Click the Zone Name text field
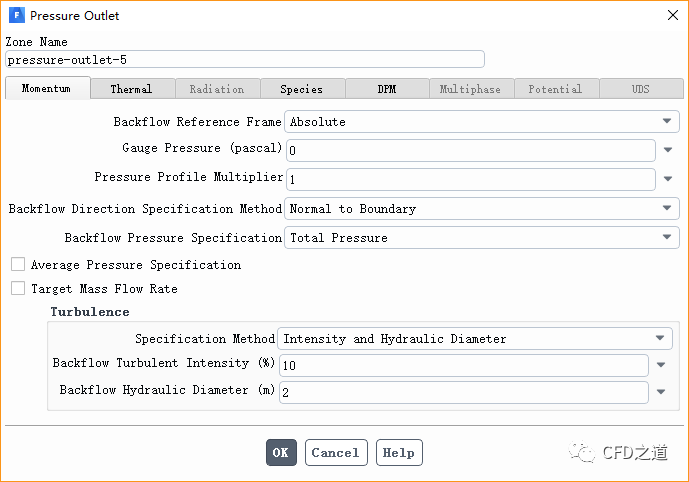This screenshot has height=482, width=689. click(x=244, y=60)
